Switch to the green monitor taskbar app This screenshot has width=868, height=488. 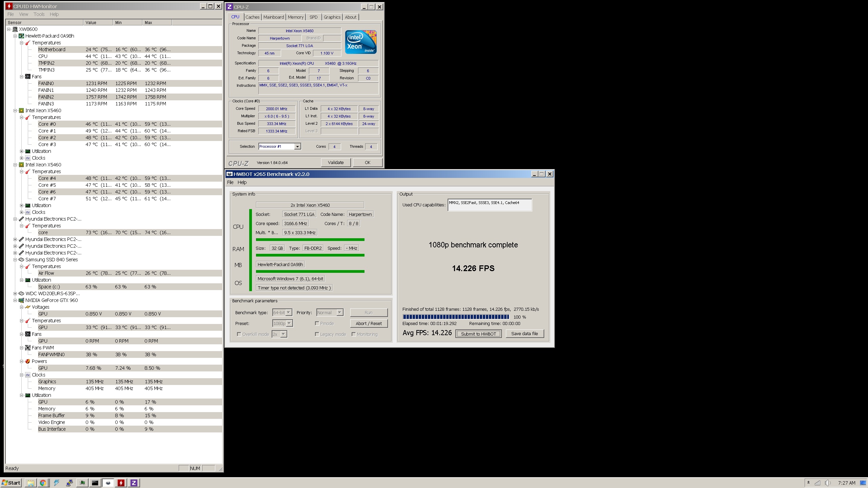coord(82,483)
